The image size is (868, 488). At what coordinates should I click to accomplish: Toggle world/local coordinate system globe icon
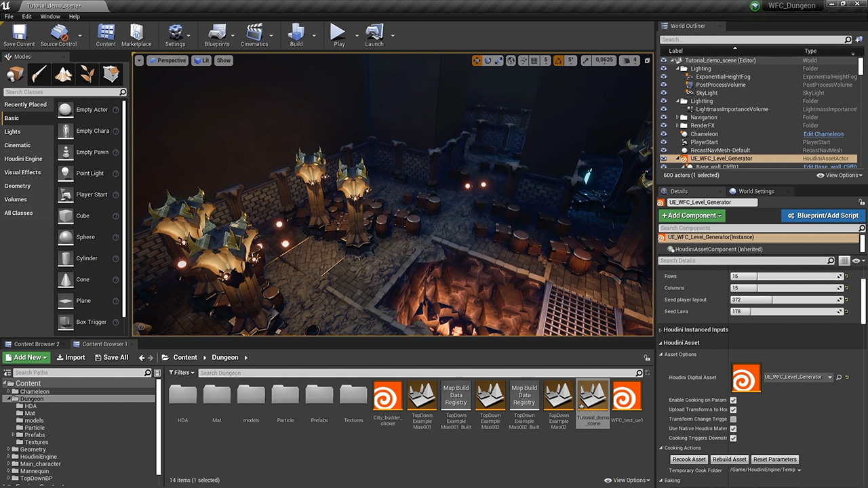point(512,60)
